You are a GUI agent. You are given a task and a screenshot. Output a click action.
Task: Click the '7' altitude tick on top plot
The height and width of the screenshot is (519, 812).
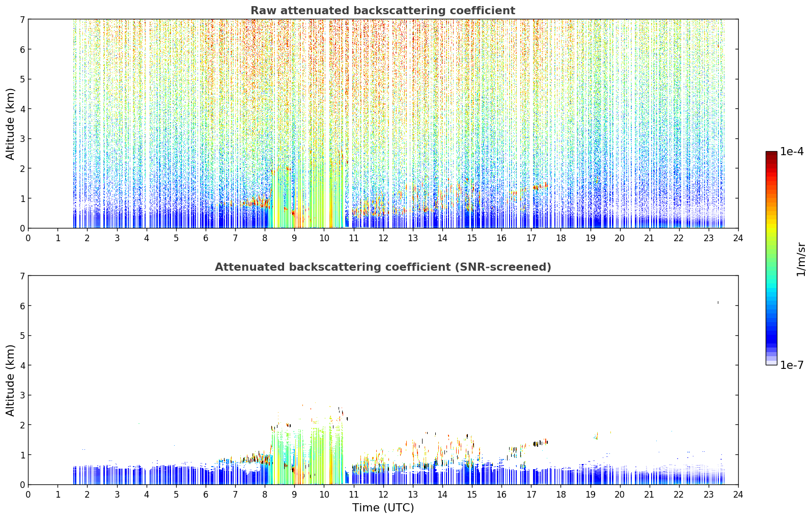tap(22, 19)
